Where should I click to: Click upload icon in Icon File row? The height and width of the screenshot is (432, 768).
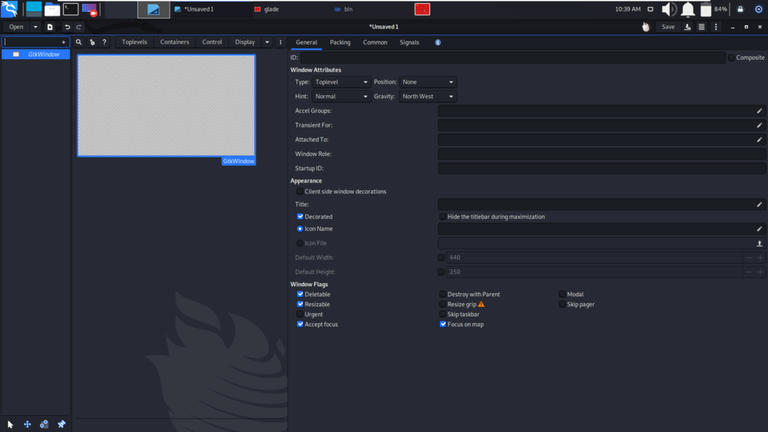tap(759, 243)
